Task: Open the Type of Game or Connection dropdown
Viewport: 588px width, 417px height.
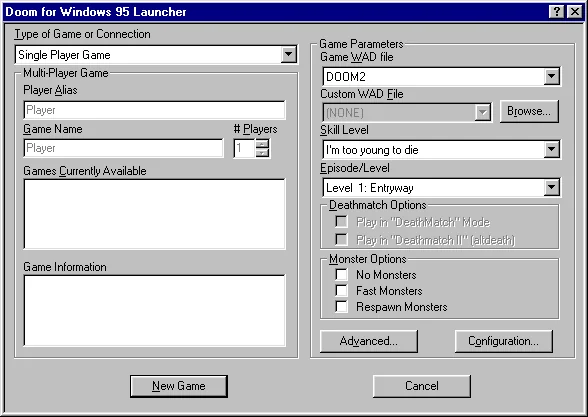Action: (x=288, y=54)
